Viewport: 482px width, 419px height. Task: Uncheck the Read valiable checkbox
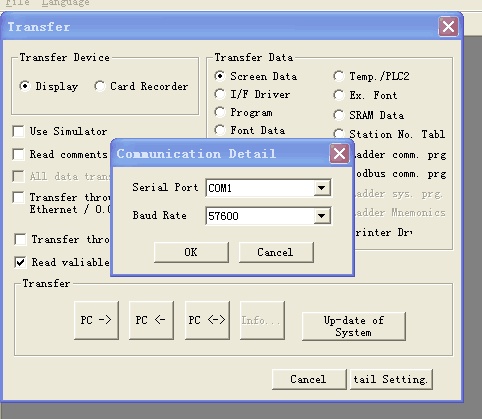(x=20, y=262)
